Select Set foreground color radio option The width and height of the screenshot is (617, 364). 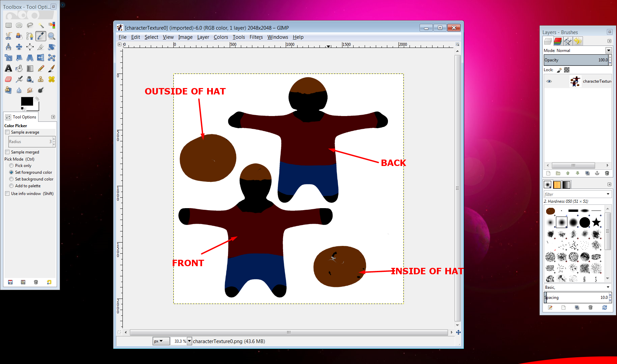click(x=11, y=172)
